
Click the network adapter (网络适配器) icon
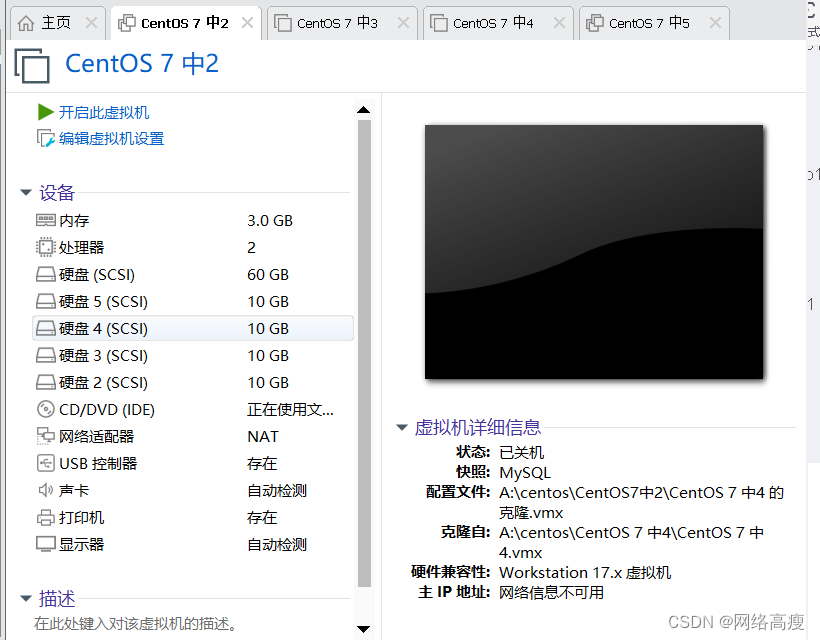click(45, 437)
